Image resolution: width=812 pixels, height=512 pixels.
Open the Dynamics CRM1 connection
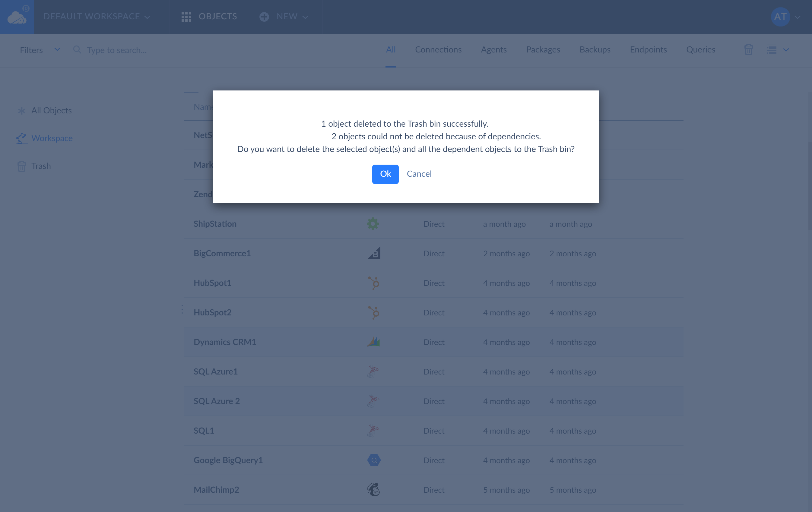[225, 342]
